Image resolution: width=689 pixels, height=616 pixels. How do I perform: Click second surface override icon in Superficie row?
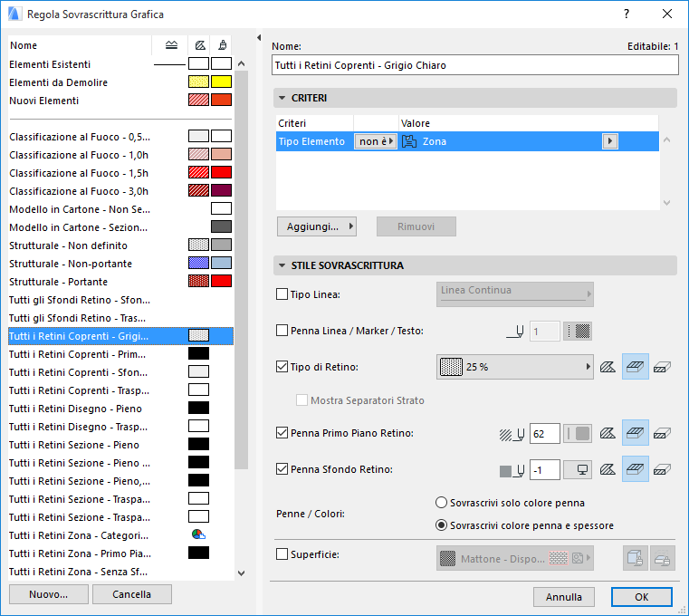click(662, 558)
